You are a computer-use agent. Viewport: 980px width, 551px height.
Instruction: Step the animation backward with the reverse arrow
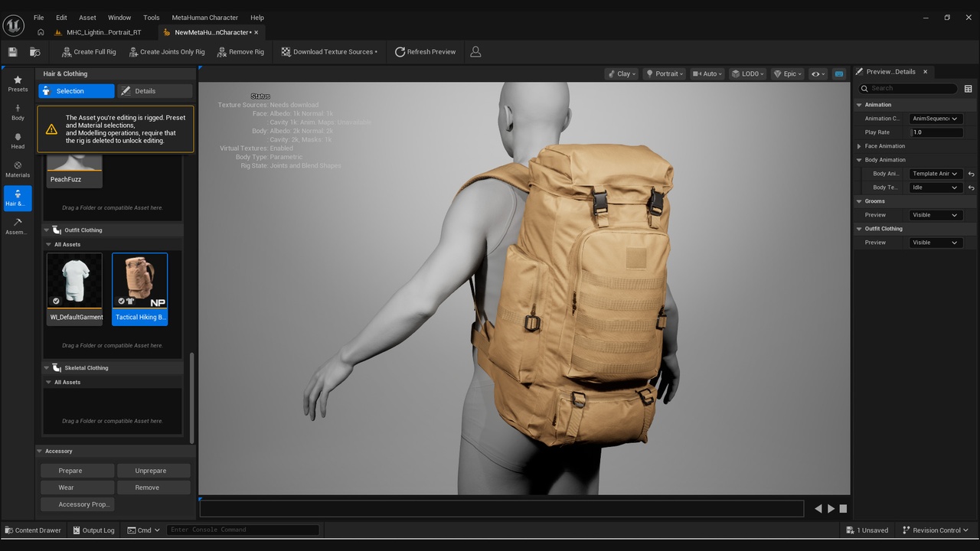tap(818, 508)
